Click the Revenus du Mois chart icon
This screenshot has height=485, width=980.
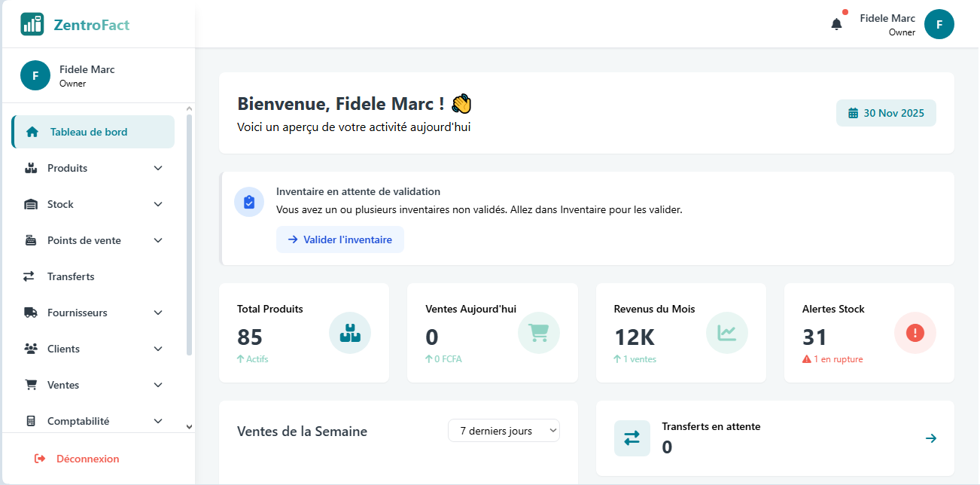pyautogui.click(x=726, y=333)
